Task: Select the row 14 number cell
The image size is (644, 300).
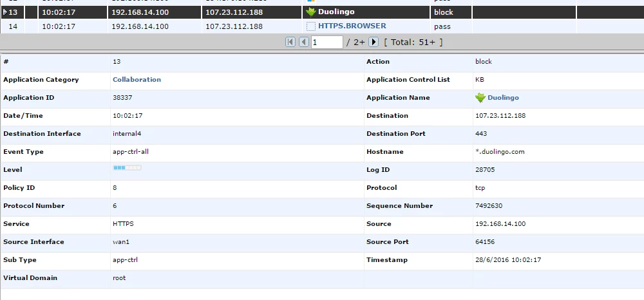Action: coord(13,26)
